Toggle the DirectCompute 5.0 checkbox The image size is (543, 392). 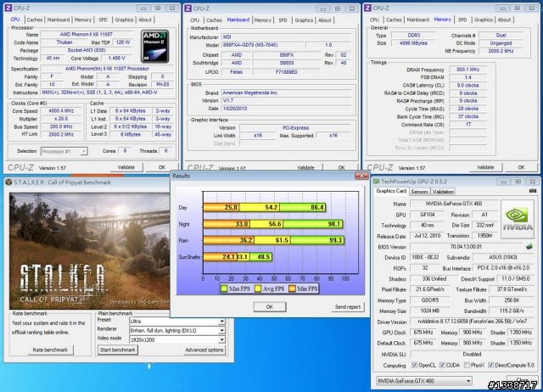(x=490, y=365)
